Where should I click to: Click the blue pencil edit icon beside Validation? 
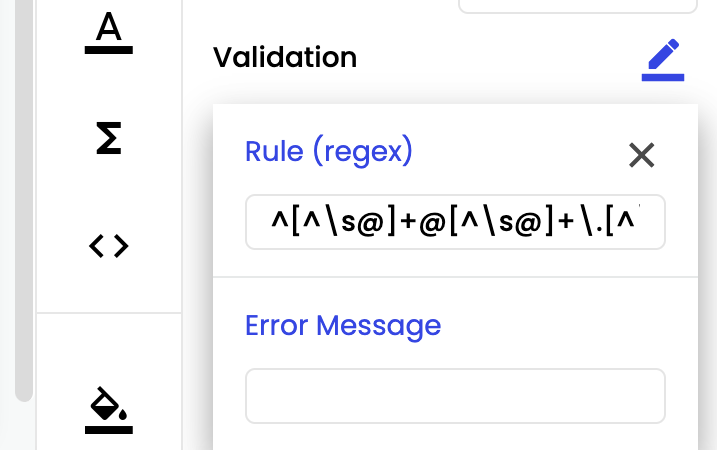663,60
